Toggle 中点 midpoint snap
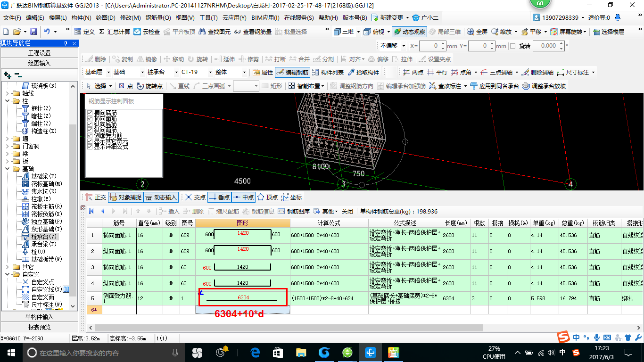The width and height of the screenshot is (644, 362). (x=243, y=197)
